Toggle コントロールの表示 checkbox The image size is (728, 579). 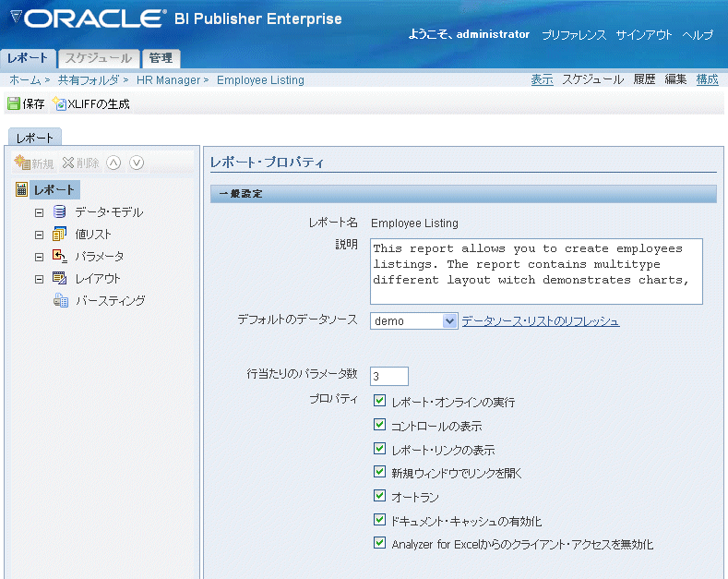click(x=379, y=425)
